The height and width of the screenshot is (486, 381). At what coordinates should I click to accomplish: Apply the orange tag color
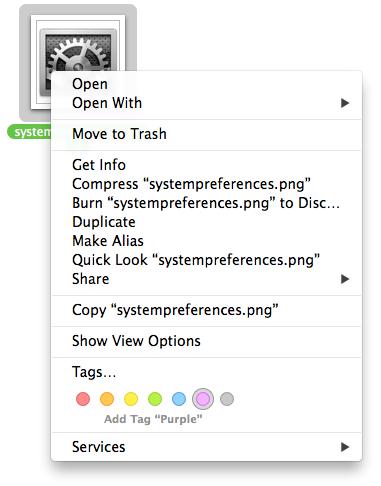coord(107,399)
